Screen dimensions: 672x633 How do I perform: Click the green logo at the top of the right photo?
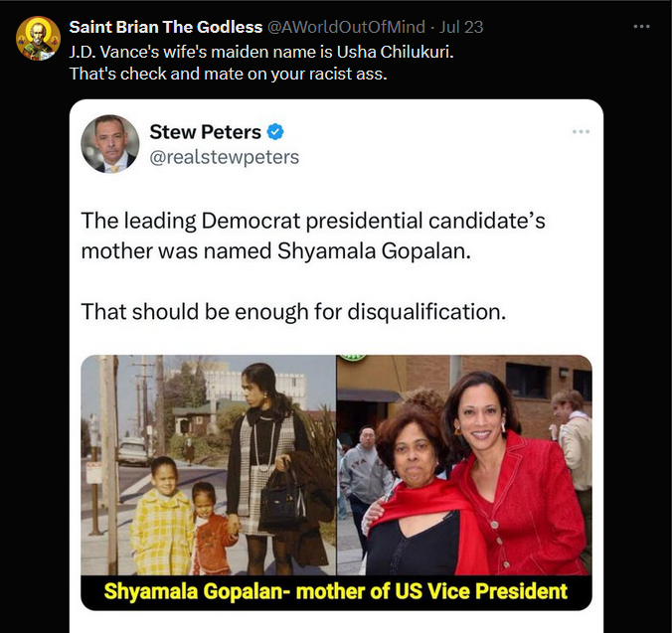(x=354, y=358)
